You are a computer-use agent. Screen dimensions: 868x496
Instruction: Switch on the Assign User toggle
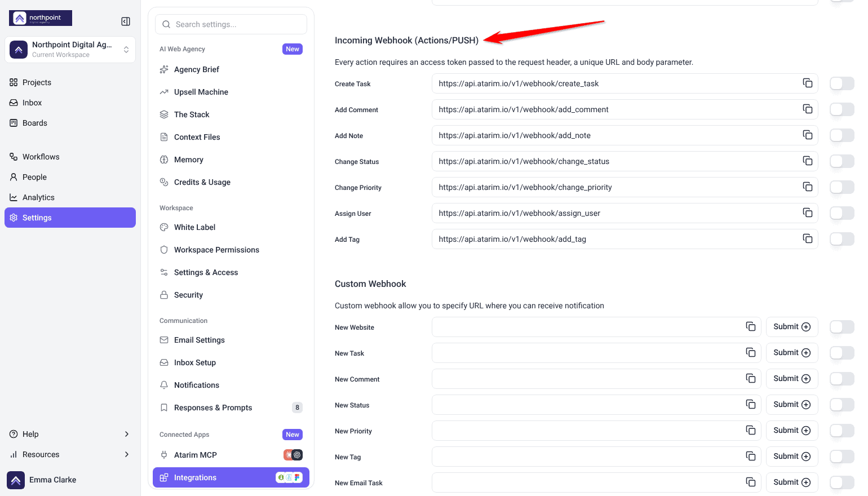pyautogui.click(x=842, y=213)
